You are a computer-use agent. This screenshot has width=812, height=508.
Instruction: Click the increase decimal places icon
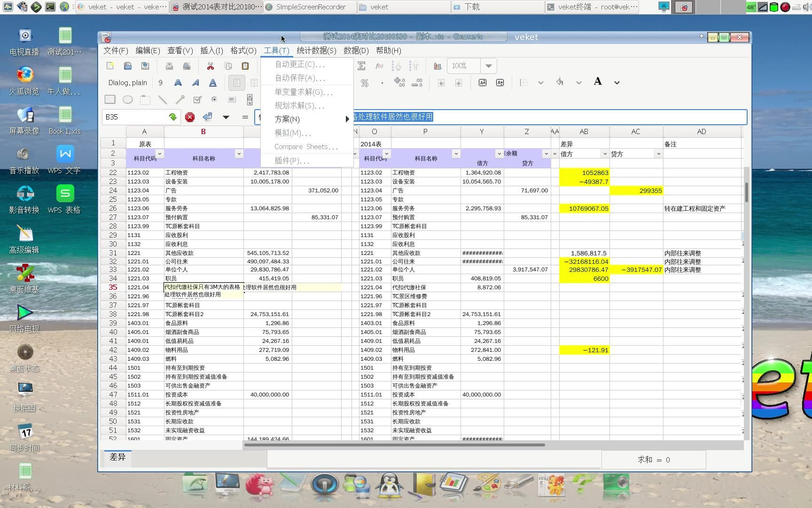(x=399, y=83)
